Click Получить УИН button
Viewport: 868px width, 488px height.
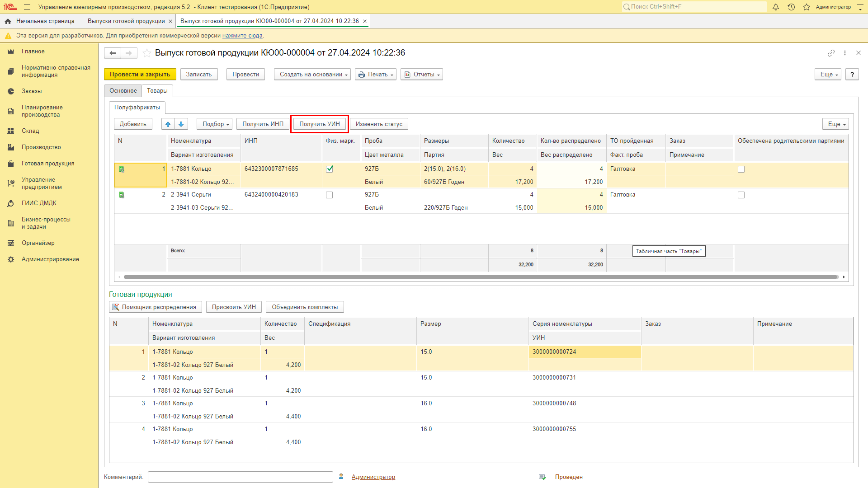point(320,124)
